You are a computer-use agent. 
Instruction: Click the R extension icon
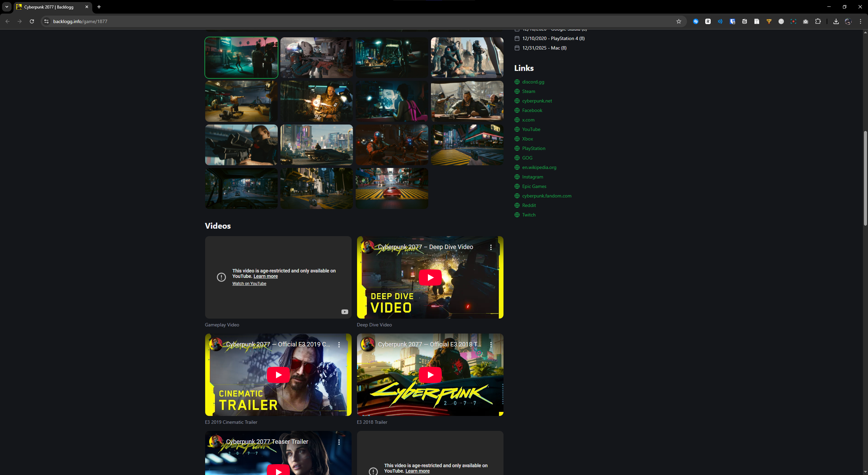coord(708,21)
